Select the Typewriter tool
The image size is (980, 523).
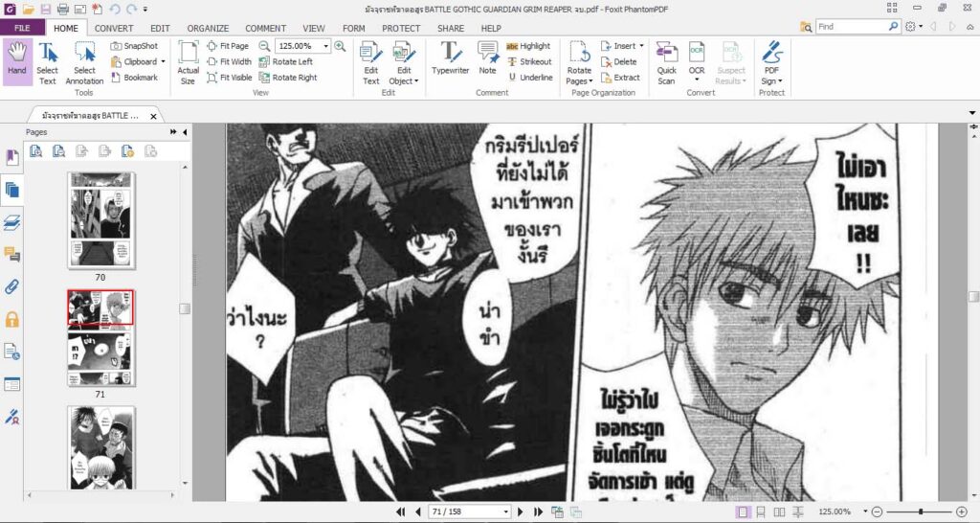point(450,58)
